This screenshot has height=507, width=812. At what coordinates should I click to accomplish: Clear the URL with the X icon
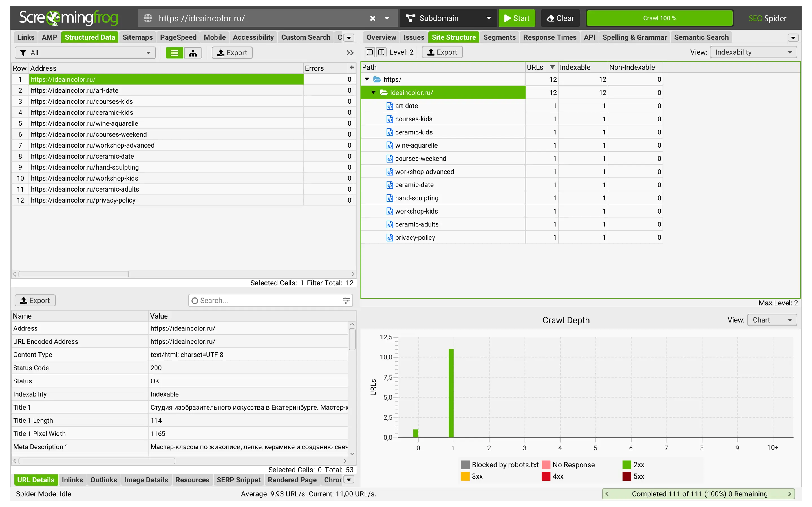[372, 18]
